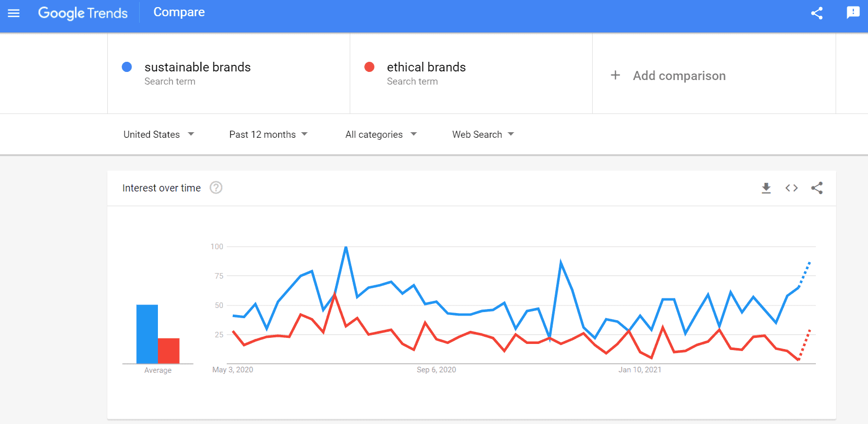Click the blue sustainable brands color dot
The width and height of the screenshot is (868, 424).
[x=127, y=67]
